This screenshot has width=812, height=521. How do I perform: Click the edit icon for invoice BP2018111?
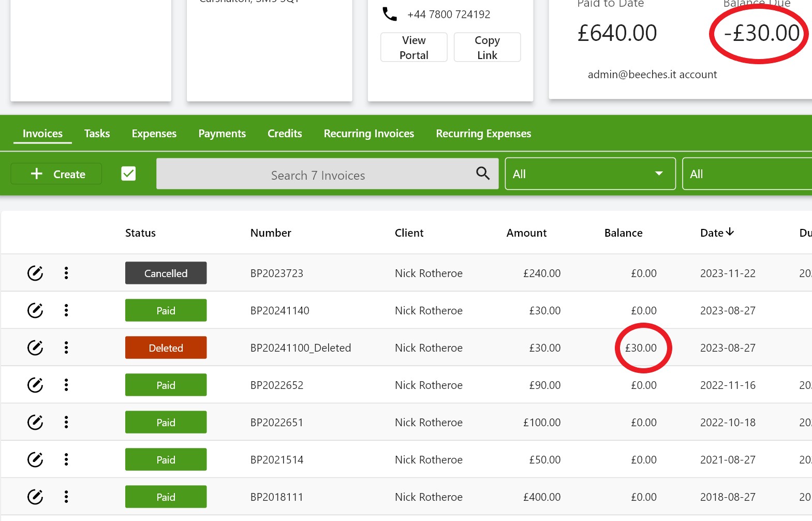pyautogui.click(x=35, y=497)
